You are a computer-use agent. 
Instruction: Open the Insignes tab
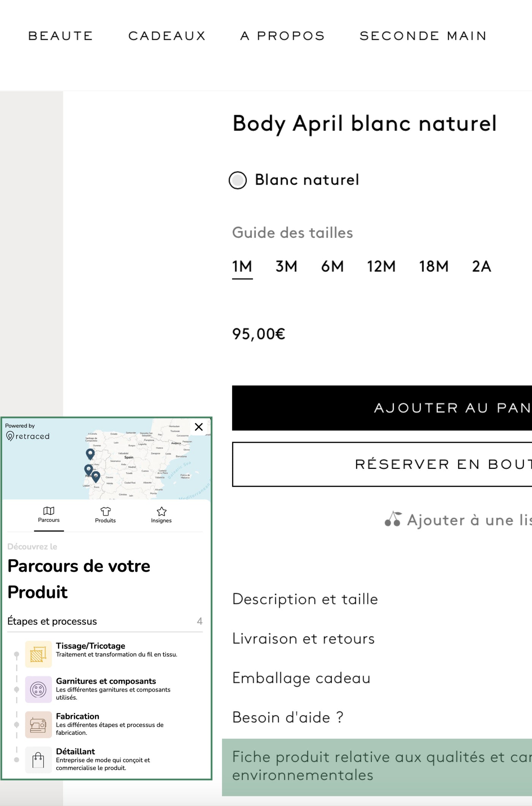[161, 515]
